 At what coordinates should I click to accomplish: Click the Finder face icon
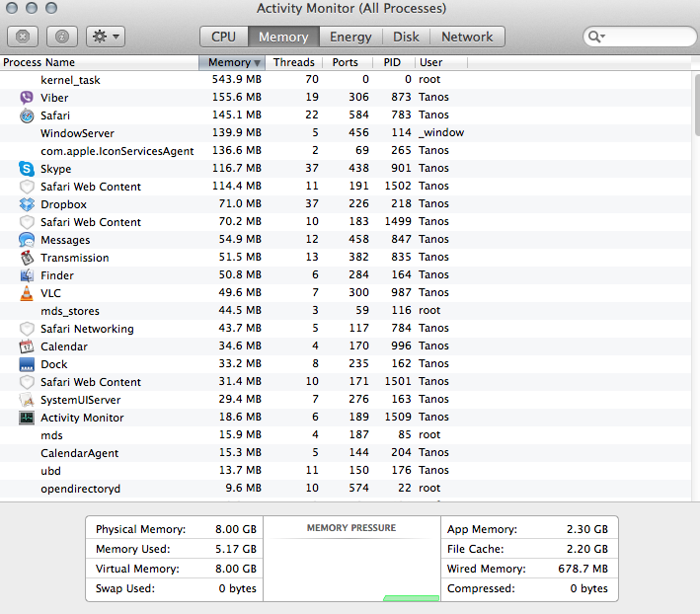(27, 275)
